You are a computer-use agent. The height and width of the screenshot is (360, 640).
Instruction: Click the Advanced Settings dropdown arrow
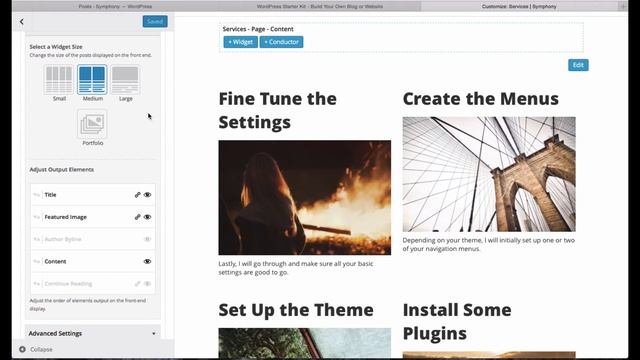click(x=154, y=333)
